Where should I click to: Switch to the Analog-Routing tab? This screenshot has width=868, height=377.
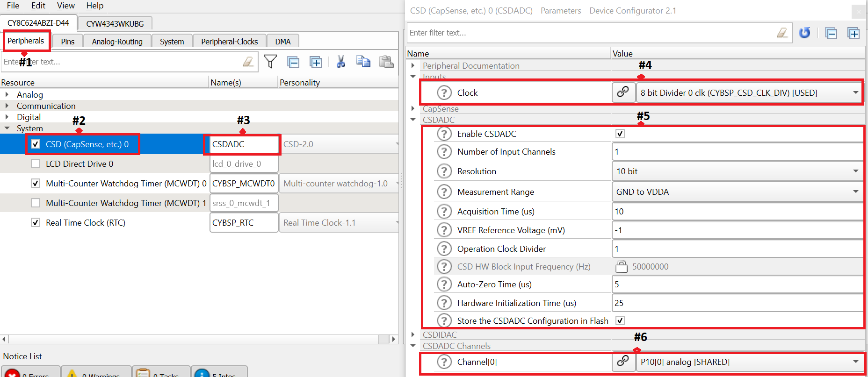(x=117, y=41)
